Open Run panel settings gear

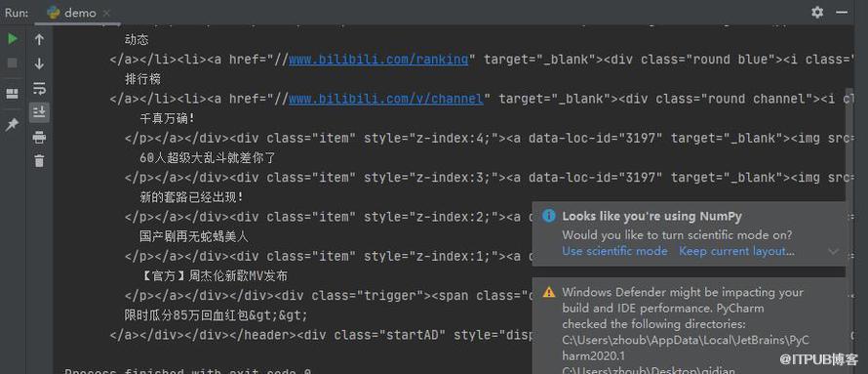(x=817, y=12)
